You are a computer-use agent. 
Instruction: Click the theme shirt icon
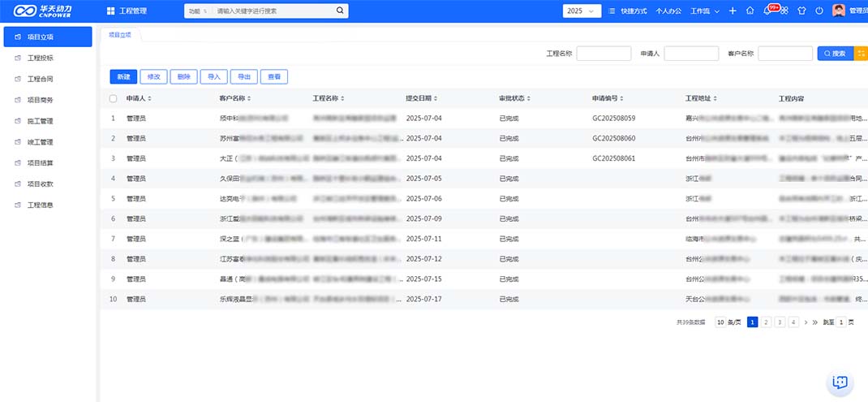(x=802, y=11)
